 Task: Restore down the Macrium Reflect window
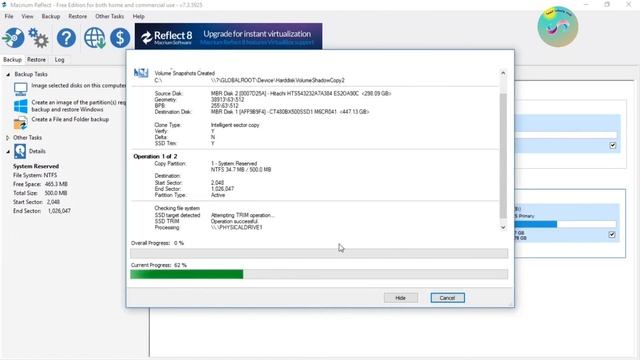(607, 4)
